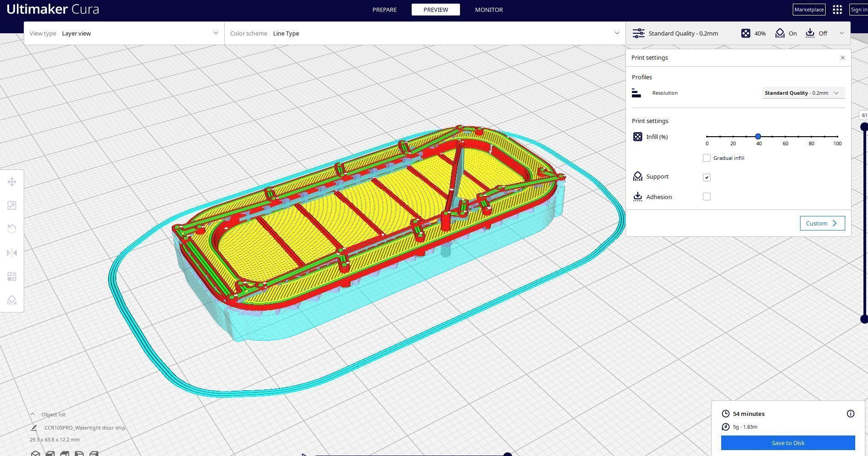
Task: Click the clock icon beside 54 minutes
Action: pos(726,414)
